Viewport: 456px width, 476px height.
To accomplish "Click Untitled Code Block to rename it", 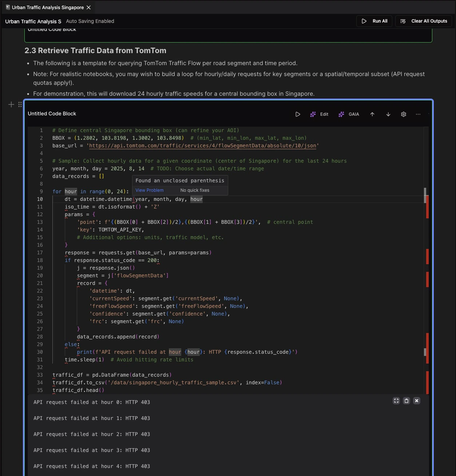I will click(x=52, y=114).
